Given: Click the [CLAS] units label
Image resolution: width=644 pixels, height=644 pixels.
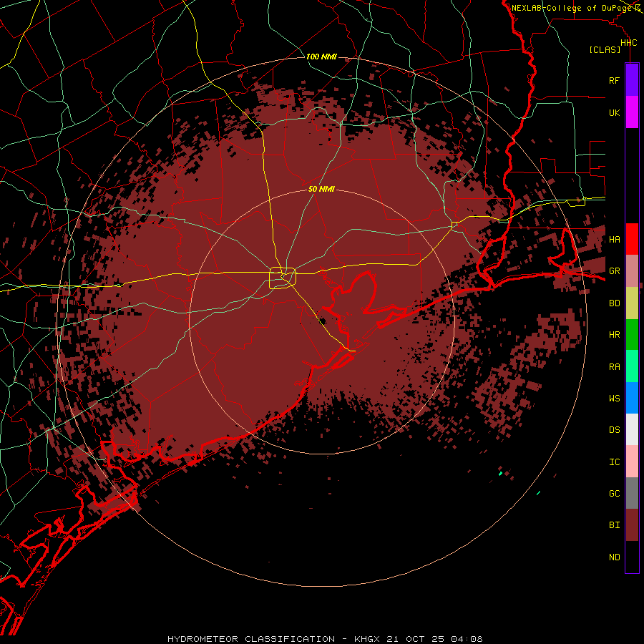Looking at the screenshot, I should pyautogui.click(x=605, y=49).
